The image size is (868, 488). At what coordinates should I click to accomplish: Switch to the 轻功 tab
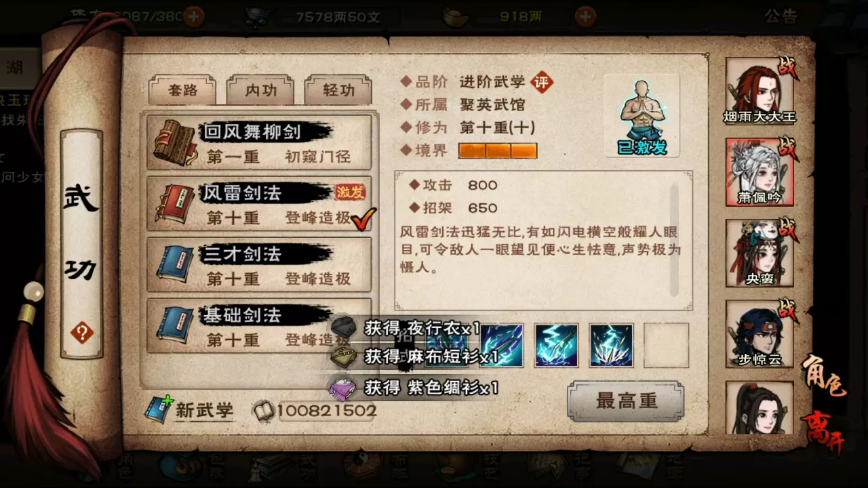point(338,90)
